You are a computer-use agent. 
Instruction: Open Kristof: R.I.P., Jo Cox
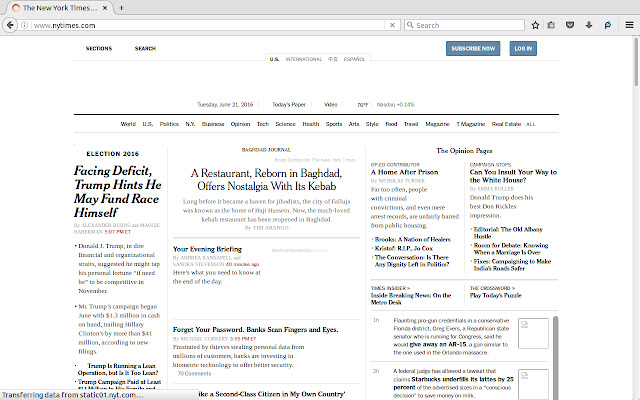404,249
